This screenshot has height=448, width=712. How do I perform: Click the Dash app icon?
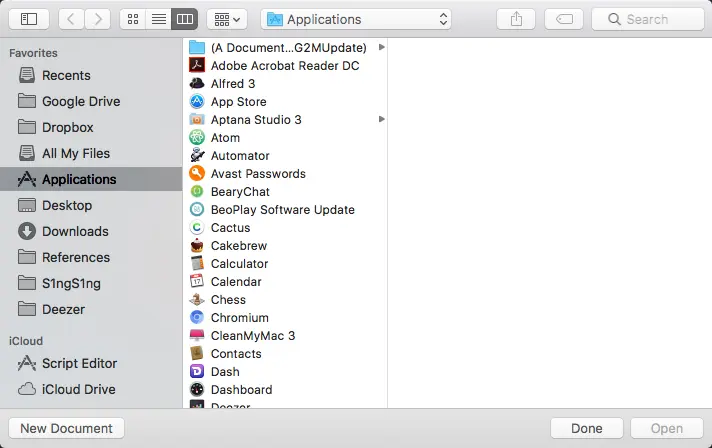click(197, 371)
